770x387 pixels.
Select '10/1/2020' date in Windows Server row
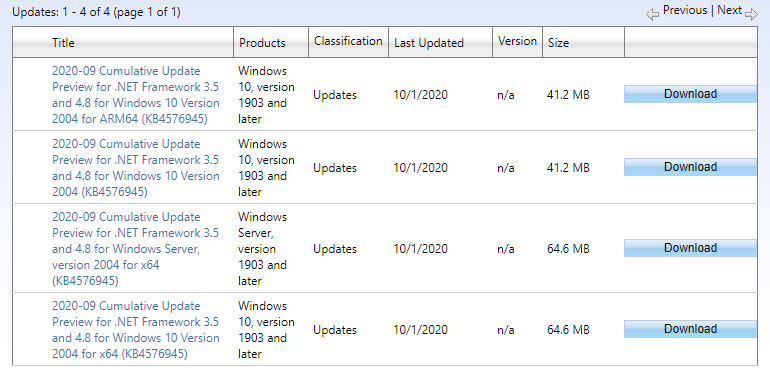(420, 249)
